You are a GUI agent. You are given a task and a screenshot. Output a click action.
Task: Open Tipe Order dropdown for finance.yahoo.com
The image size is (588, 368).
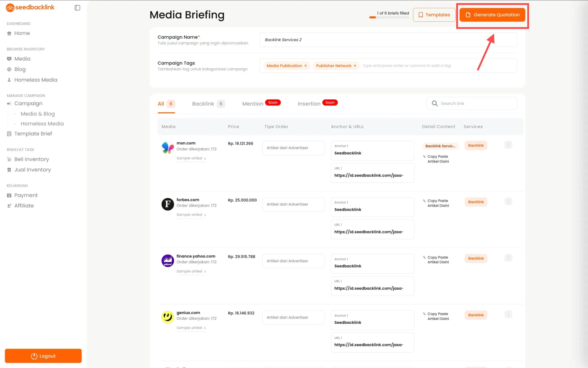(294, 261)
